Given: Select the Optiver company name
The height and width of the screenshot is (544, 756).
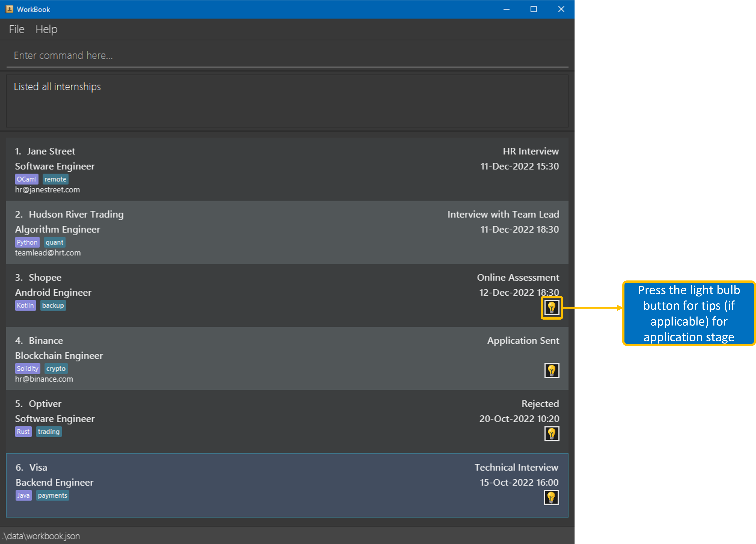Looking at the screenshot, I should 45,404.
